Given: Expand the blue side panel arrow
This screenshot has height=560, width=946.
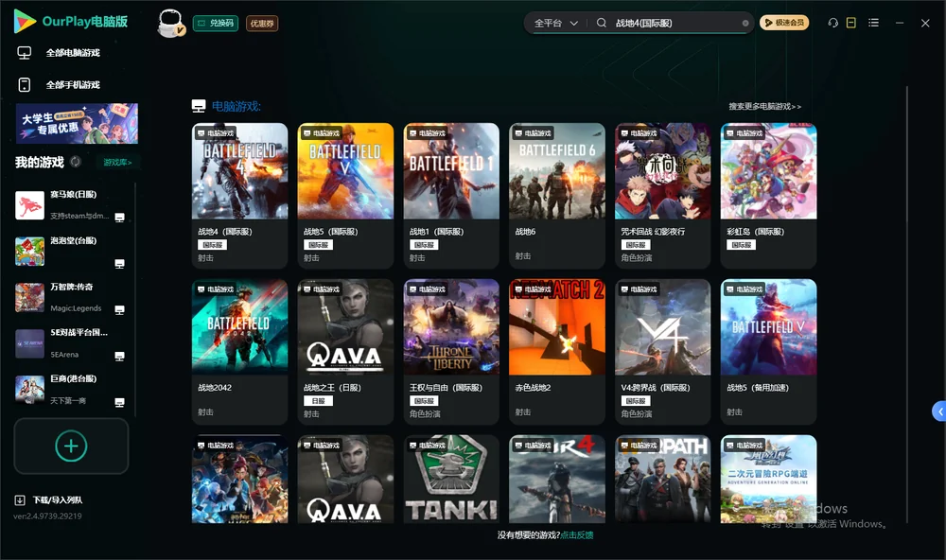Looking at the screenshot, I should coord(939,411).
